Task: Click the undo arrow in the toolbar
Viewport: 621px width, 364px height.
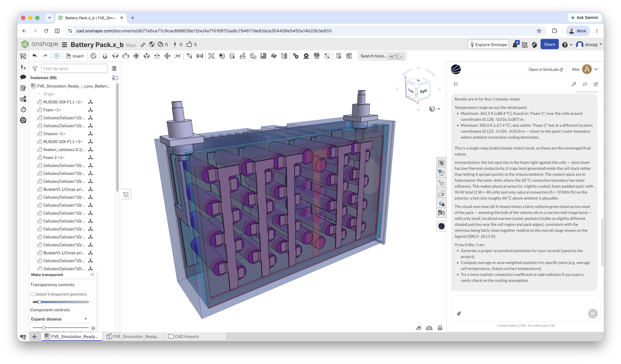Action: (x=34, y=56)
